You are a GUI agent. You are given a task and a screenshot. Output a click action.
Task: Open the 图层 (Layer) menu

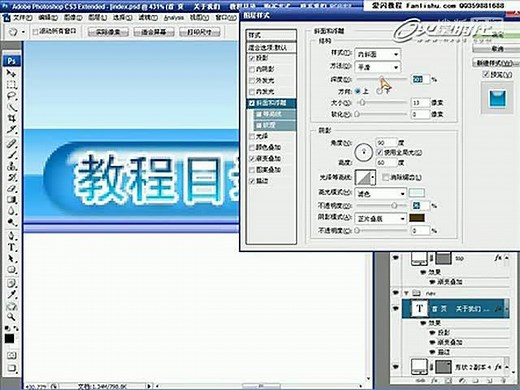pyautogui.click(x=98, y=17)
